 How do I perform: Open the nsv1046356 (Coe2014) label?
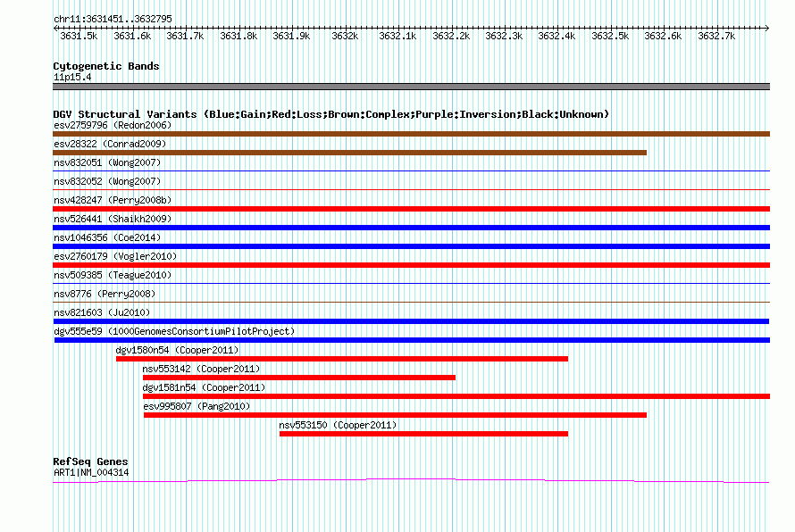(x=107, y=237)
